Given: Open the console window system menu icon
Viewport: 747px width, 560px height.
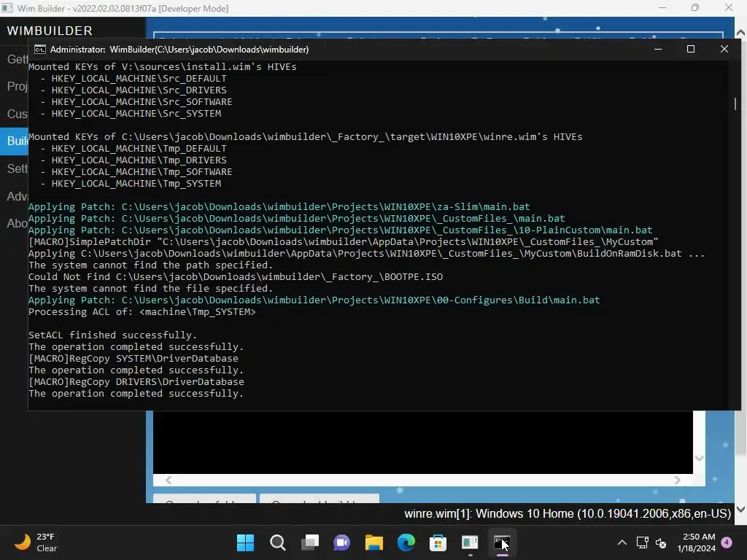Looking at the screenshot, I should click(x=40, y=50).
